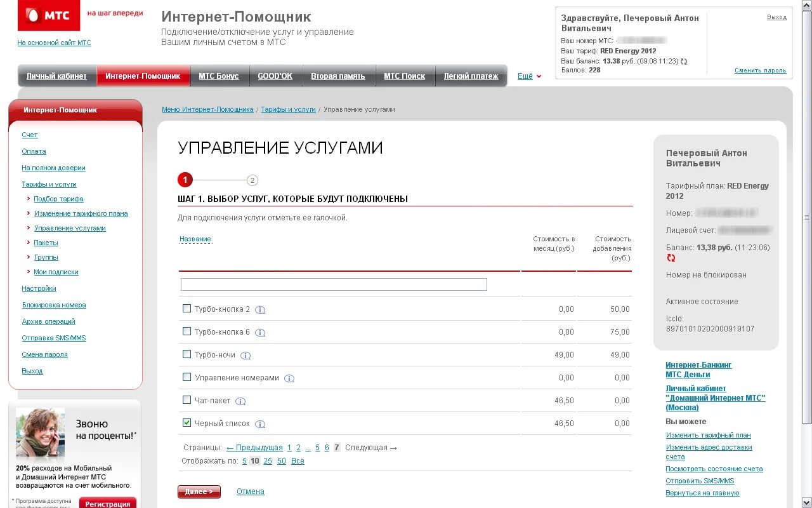
Task: Click the Отмена link
Action: point(251,491)
